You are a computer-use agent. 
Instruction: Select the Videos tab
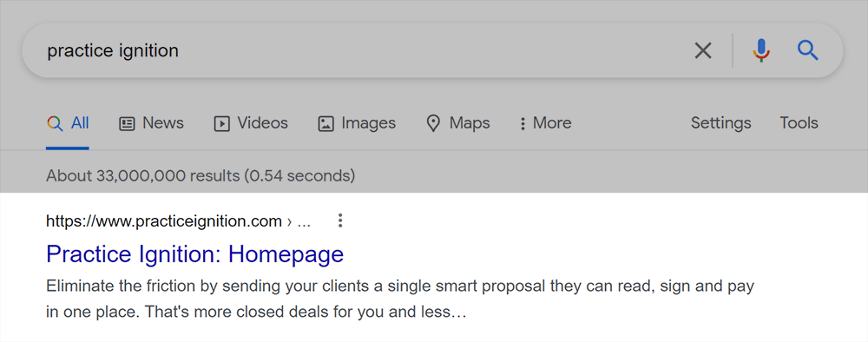pyautogui.click(x=251, y=123)
